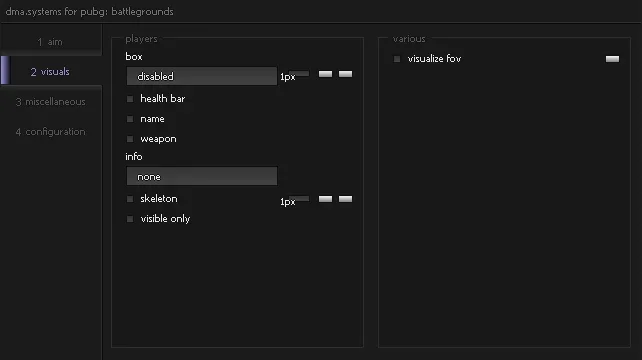Go to the configuration tab

(51, 132)
